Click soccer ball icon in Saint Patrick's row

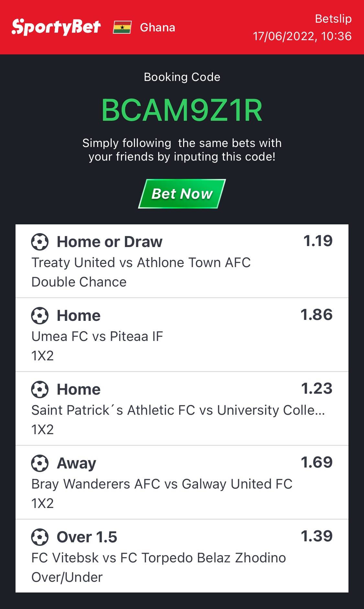pyautogui.click(x=40, y=389)
